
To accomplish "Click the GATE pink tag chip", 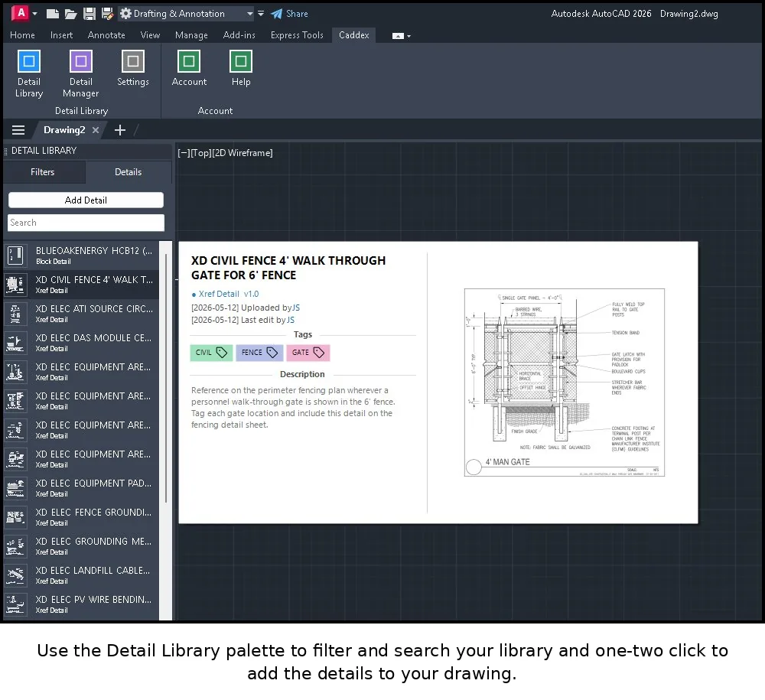I will pos(308,353).
